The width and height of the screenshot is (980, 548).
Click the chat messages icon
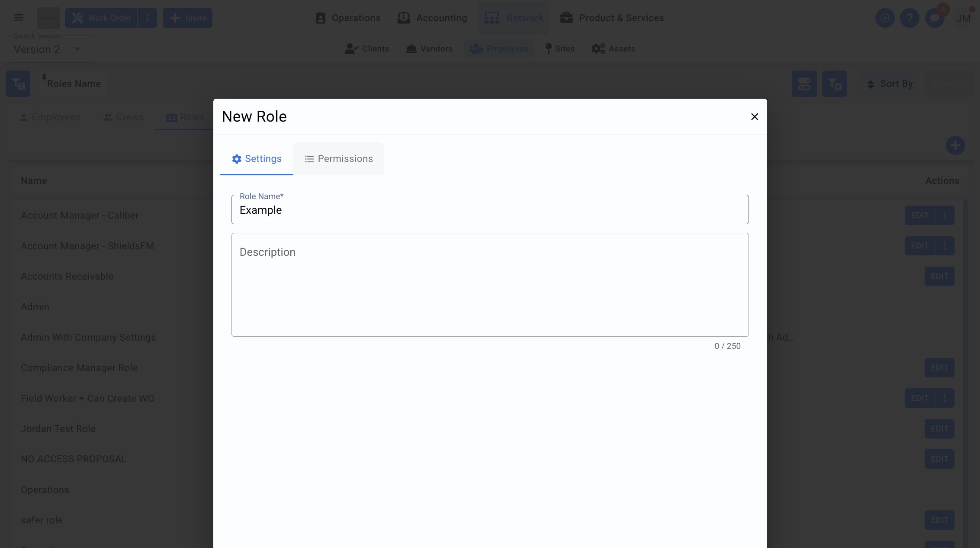point(935,18)
